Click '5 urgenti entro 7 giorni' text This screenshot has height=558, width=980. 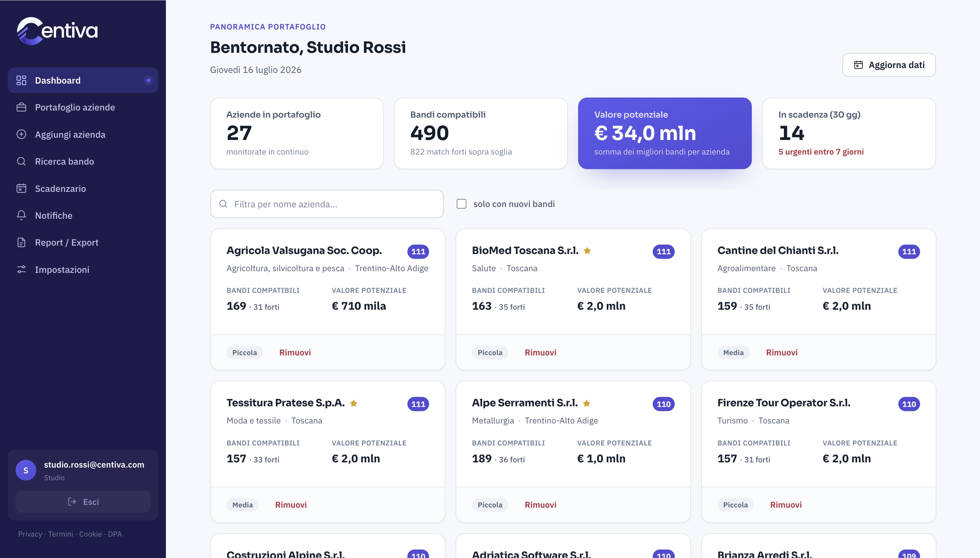coord(821,152)
